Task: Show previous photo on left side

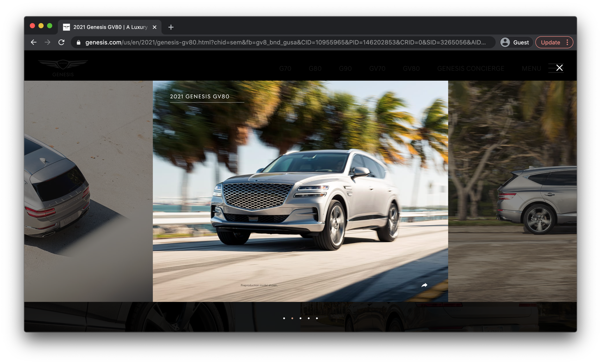Action: 88,191
